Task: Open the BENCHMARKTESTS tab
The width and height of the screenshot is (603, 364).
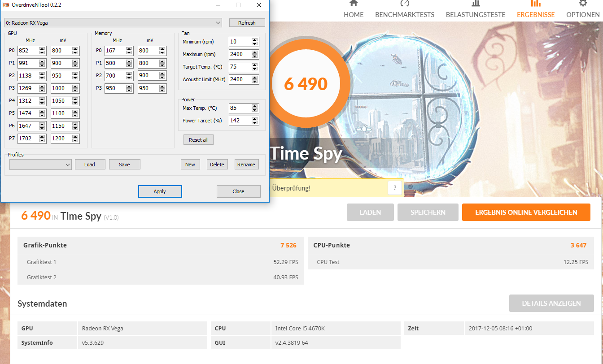Action: 405,9
